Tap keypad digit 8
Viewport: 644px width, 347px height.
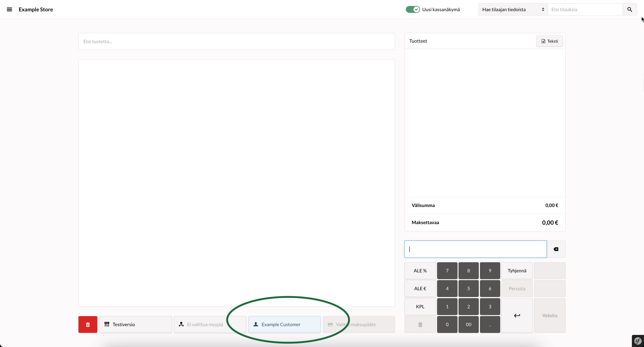tap(468, 270)
